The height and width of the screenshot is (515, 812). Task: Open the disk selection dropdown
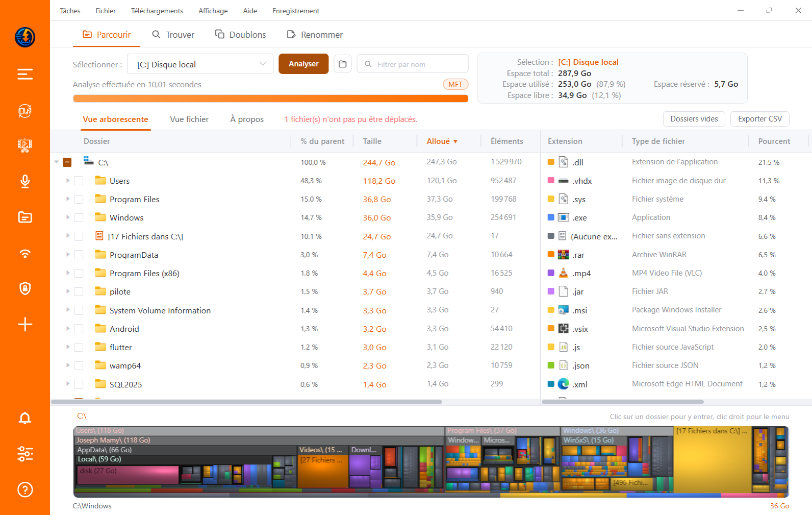200,64
